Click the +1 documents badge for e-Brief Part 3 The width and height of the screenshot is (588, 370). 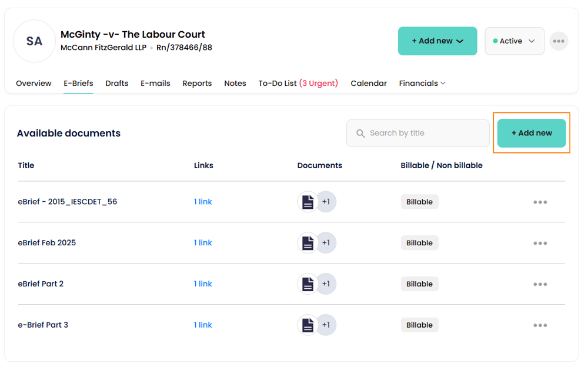(326, 325)
